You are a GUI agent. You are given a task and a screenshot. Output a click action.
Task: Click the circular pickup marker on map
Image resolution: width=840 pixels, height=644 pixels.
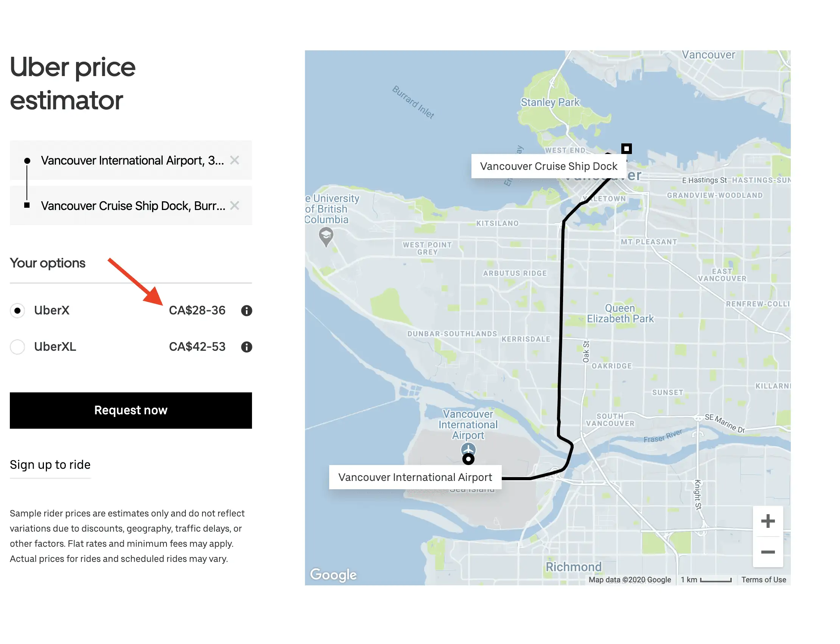[x=468, y=459]
